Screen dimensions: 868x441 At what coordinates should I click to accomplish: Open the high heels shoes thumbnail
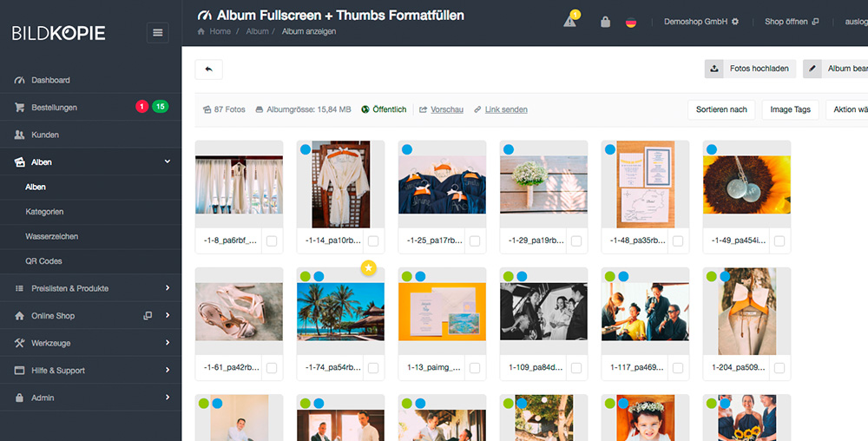pos(240,312)
